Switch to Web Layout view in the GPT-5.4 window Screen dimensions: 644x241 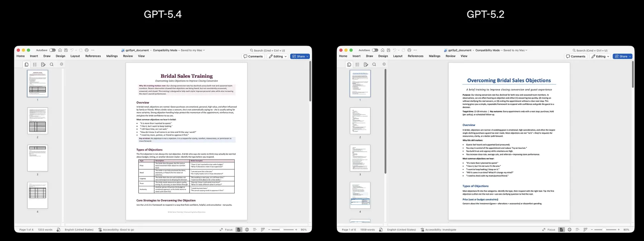point(247,230)
